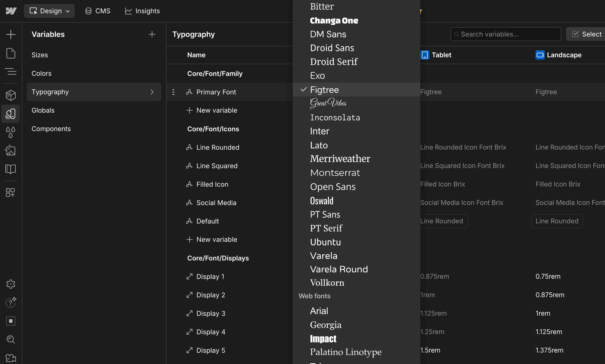The image size is (605, 364).
Task: Click the search icon in the sidebar
Action: coord(11,339)
